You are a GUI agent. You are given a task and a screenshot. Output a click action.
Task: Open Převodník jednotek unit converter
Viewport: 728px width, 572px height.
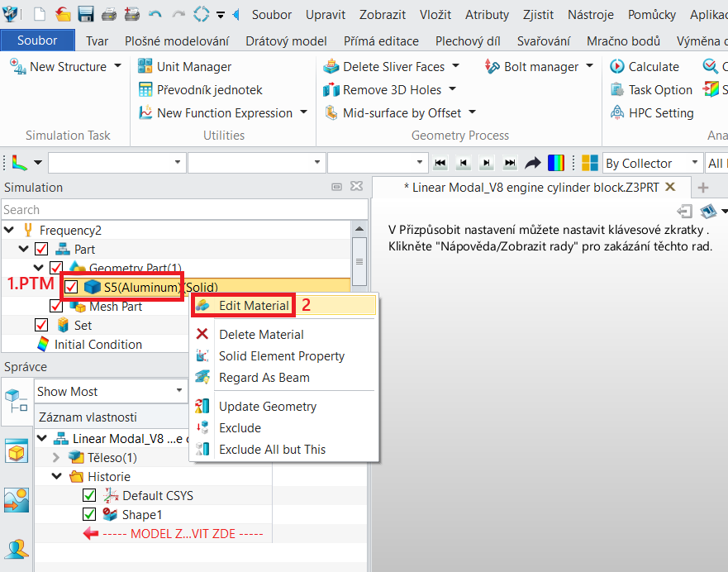(x=200, y=89)
